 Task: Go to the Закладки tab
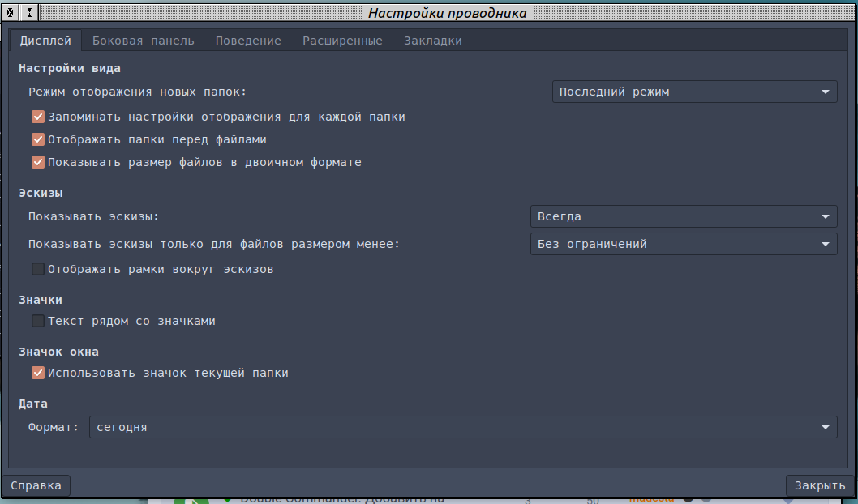[x=433, y=41]
